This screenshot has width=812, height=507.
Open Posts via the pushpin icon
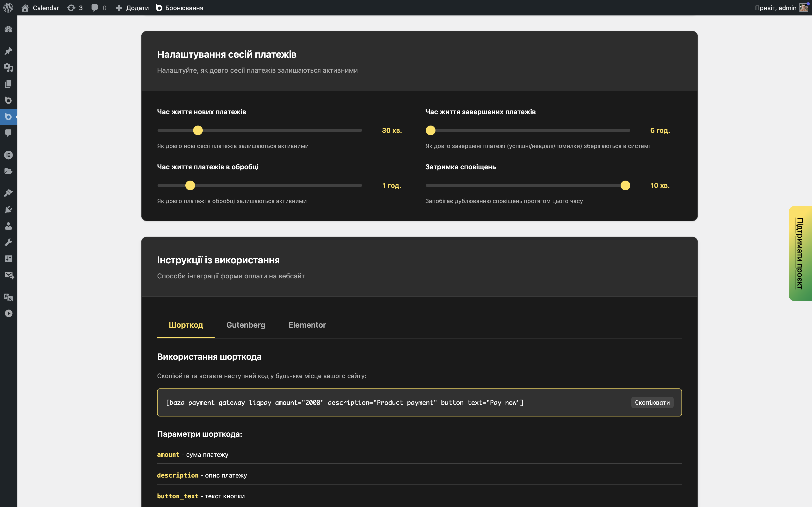(x=8, y=51)
